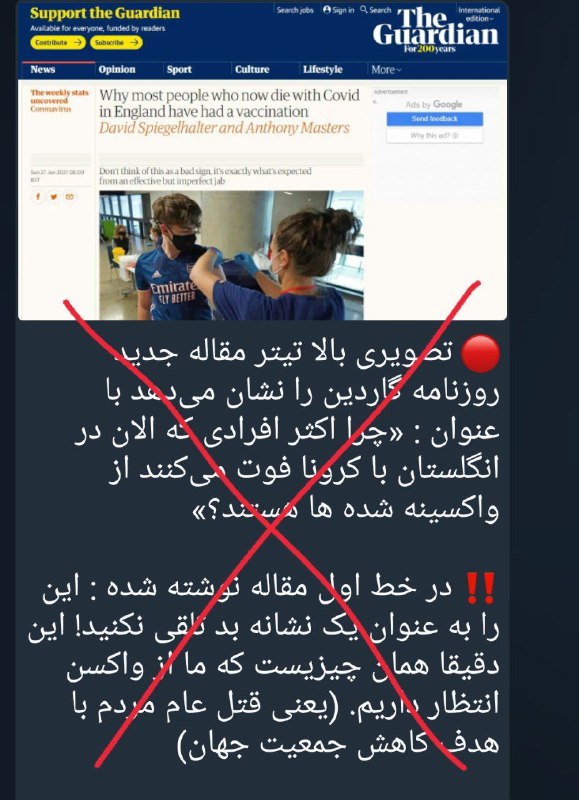Click The Guardian logo
The image size is (579, 800).
(436, 30)
